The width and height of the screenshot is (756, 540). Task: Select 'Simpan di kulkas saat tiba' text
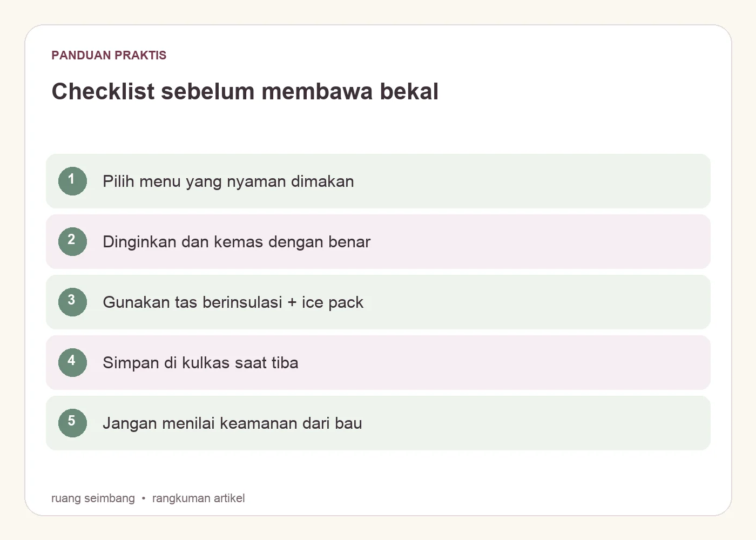pyautogui.click(x=200, y=363)
